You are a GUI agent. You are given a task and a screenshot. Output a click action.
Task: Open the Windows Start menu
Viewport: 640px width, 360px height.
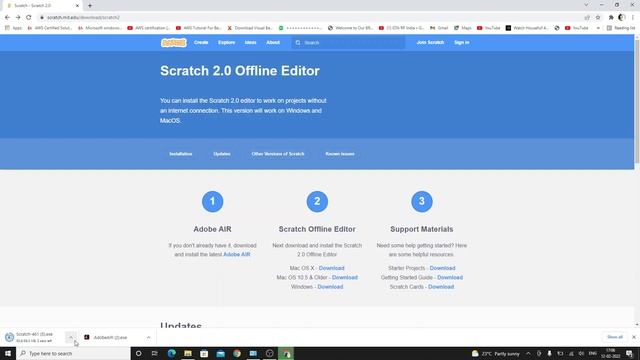8,353
